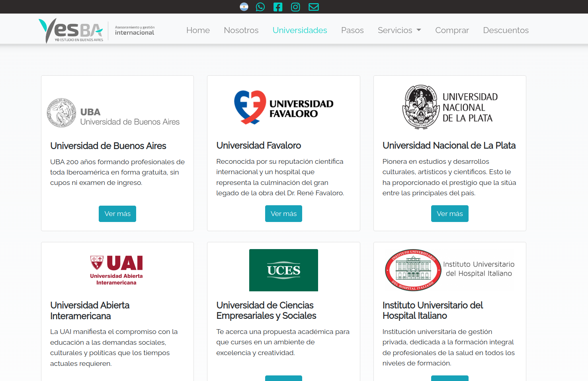
Task: Click Ver más for Universidad de Buenos Aires
Action: pyautogui.click(x=117, y=214)
